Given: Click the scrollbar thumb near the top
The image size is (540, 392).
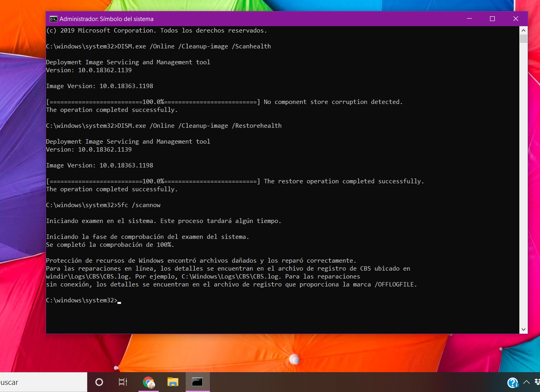Looking at the screenshot, I should [x=523, y=38].
